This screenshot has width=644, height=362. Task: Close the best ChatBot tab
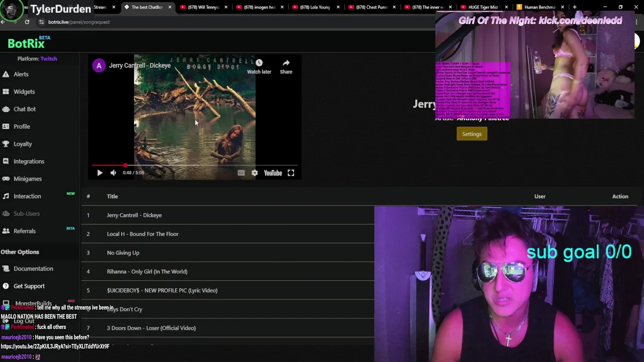(170, 7)
